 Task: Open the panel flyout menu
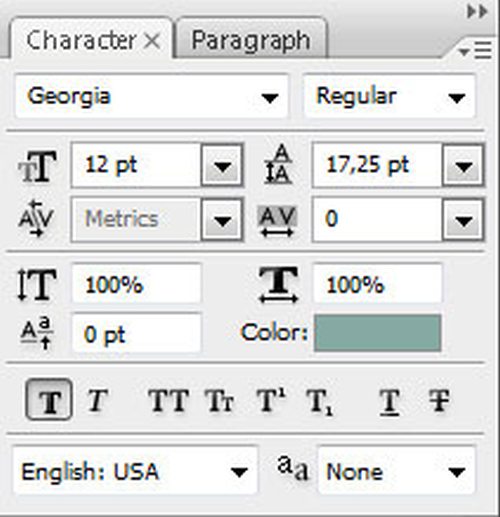476,51
